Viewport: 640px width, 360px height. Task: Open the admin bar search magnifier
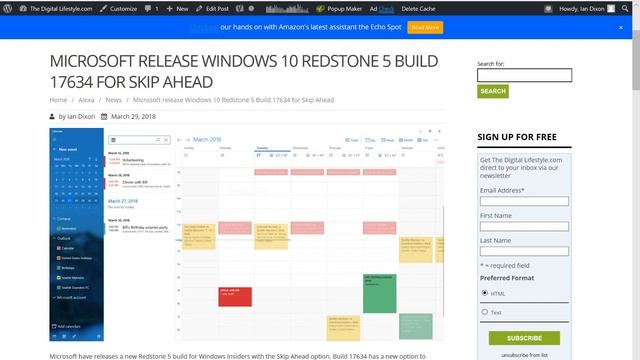(625, 8)
